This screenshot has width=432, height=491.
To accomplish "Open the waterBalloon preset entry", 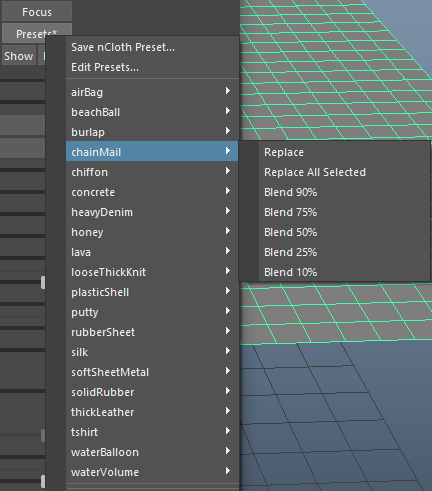I will (152, 452).
